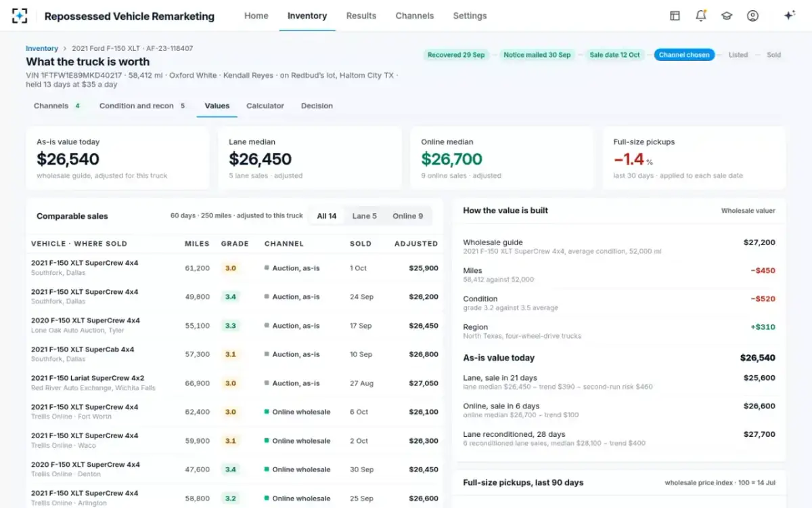This screenshot has height=508, width=812.
Task: Filter comparables to Online 9
Action: tap(408, 216)
